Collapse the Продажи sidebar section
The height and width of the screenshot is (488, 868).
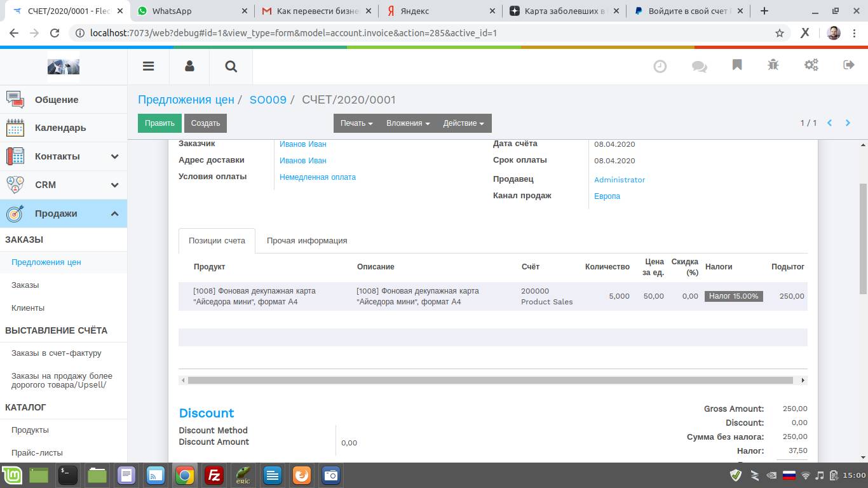(x=114, y=213)
